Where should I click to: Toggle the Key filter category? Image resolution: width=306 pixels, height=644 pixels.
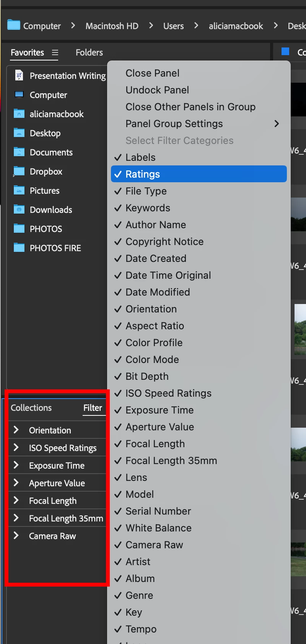199,612
